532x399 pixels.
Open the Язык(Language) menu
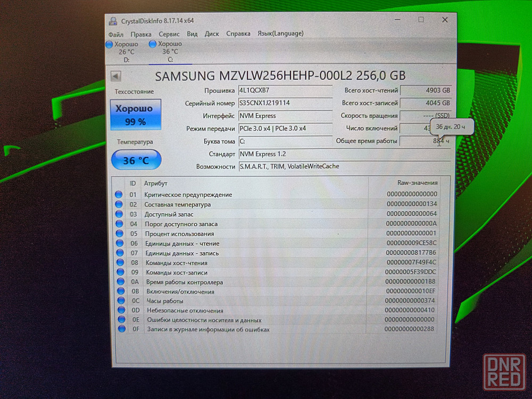280,34
